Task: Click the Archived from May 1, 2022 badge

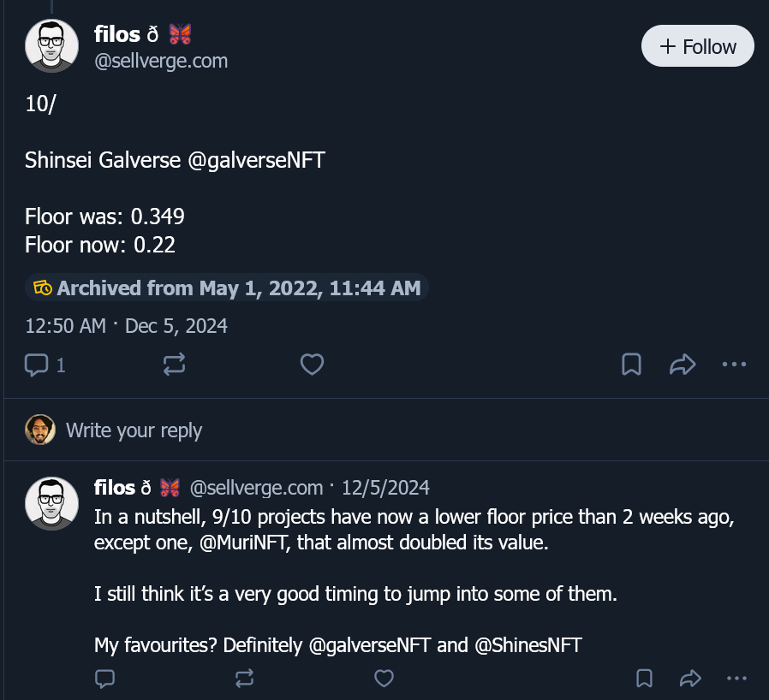Action: (x=228, y=288)
